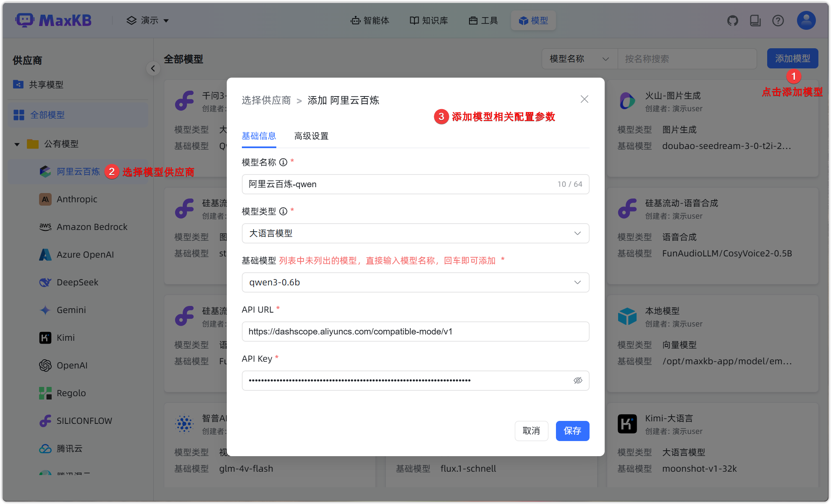Select the OpenAI provider icon
The height and width of the screenshot is (504, 831).
[x=45, y=365]
